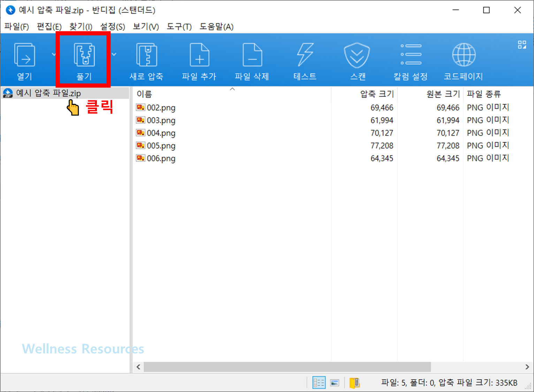The height and width of the screenshot is (392, 534).
Task: Click the icon of 004.png
Action: point(140,133)
